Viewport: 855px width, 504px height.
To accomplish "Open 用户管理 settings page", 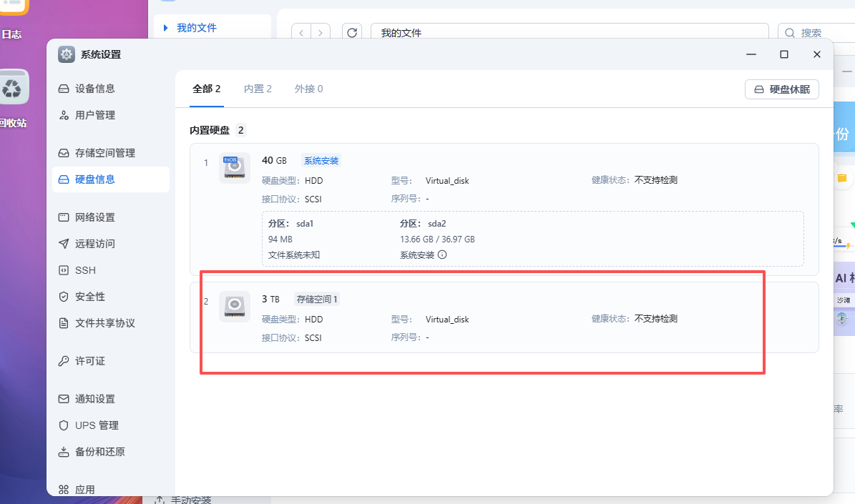I will tap(111, 116).
